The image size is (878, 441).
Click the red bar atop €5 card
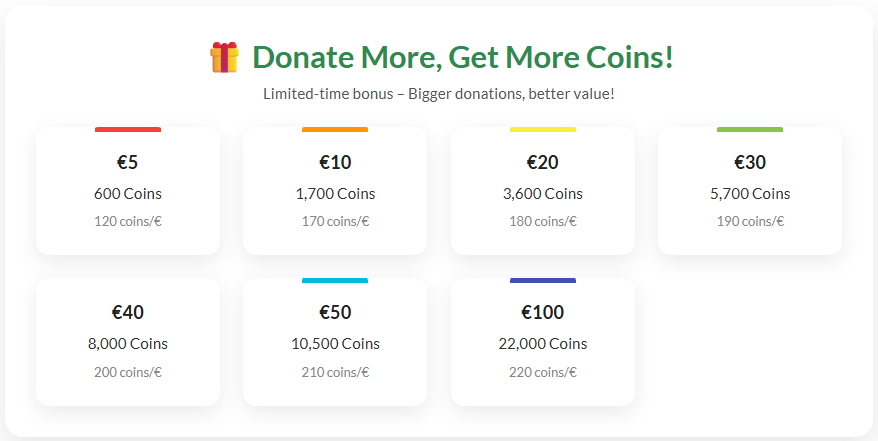[x=128, y=129]
